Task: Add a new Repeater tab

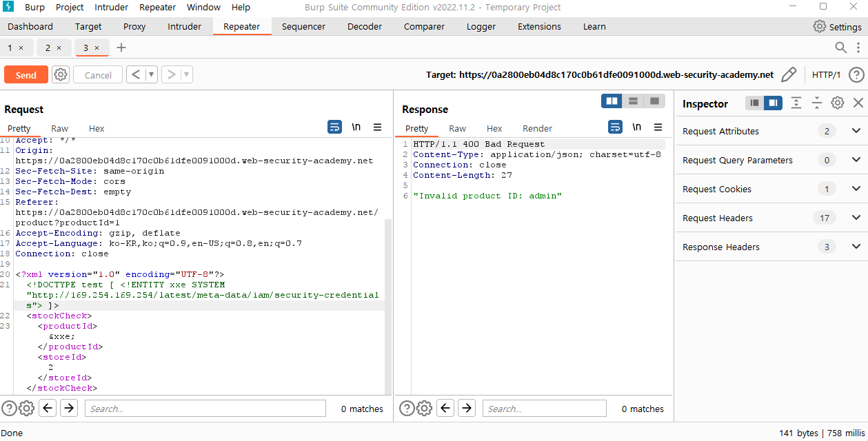Action: (x=121, y=48)
